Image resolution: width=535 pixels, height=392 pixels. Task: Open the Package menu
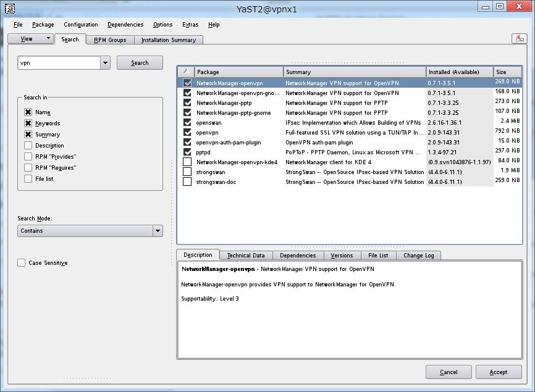point(43,25)
